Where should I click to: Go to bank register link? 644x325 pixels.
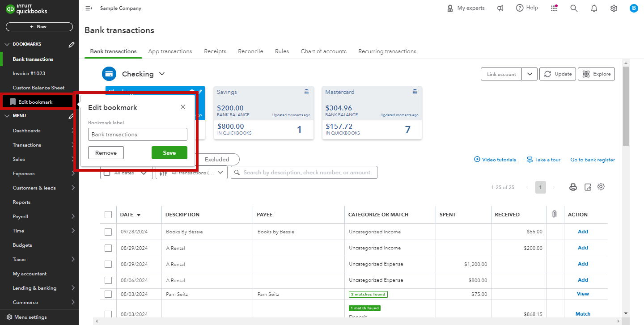tap(593, 160)
